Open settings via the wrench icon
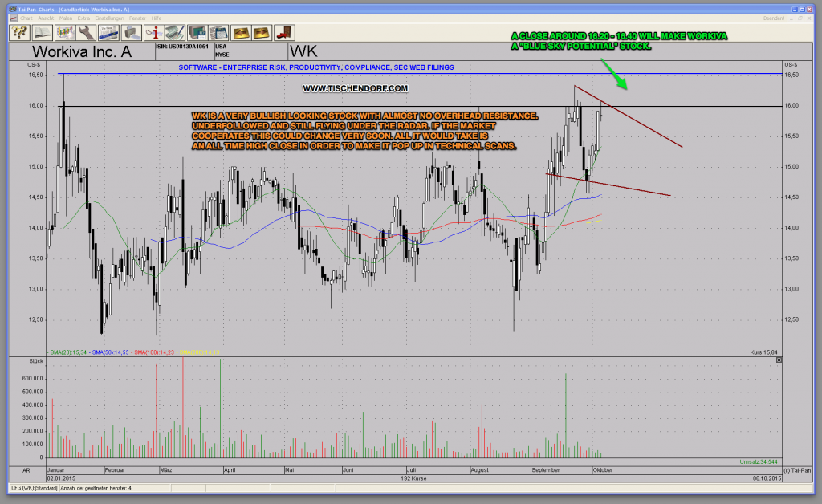Viewport: 822px width, 504px height. [x=87, y=32]
